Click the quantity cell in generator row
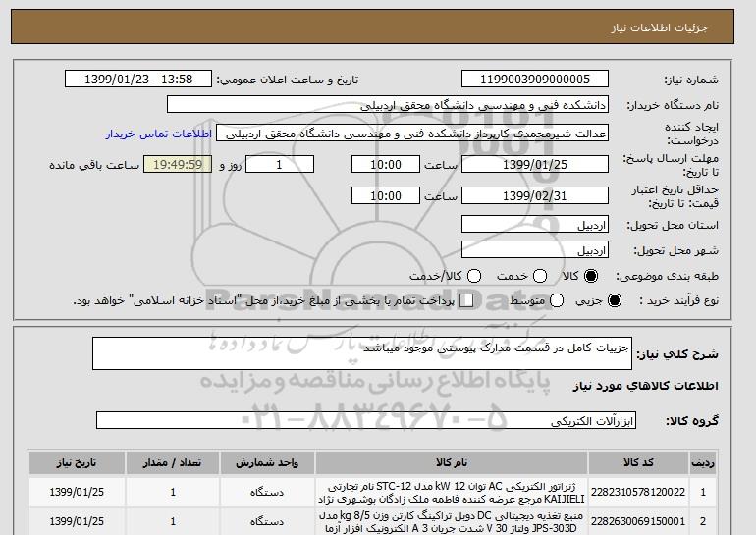Viewport: 756px width, 535px height. [x=173, y=492]
